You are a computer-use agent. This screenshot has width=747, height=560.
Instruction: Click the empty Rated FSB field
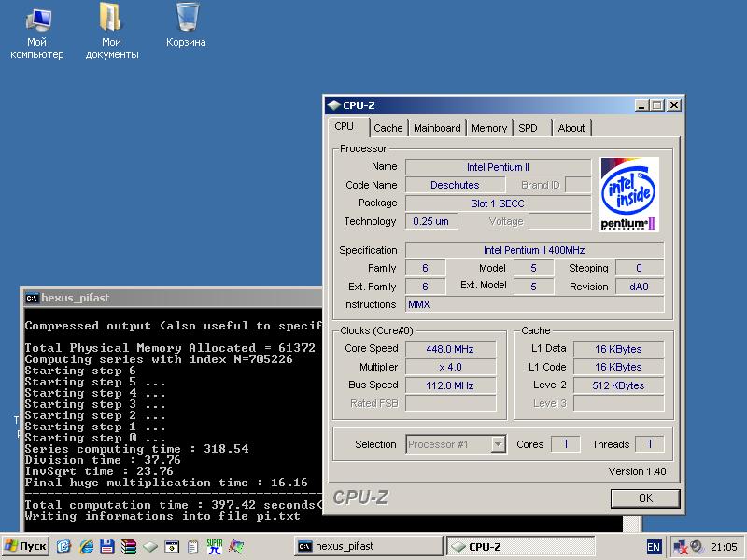[450, 403]
